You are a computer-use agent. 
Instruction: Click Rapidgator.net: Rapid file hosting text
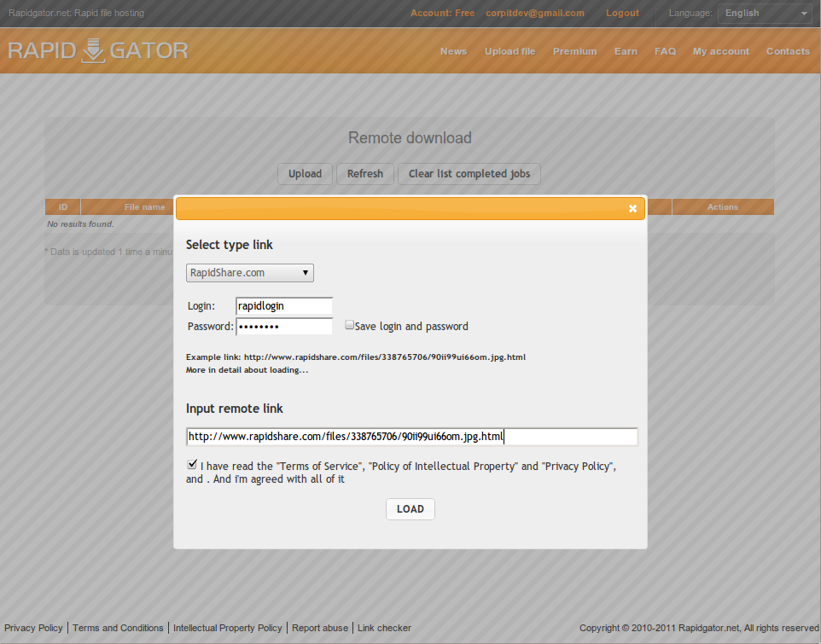(x=77, y=13)
